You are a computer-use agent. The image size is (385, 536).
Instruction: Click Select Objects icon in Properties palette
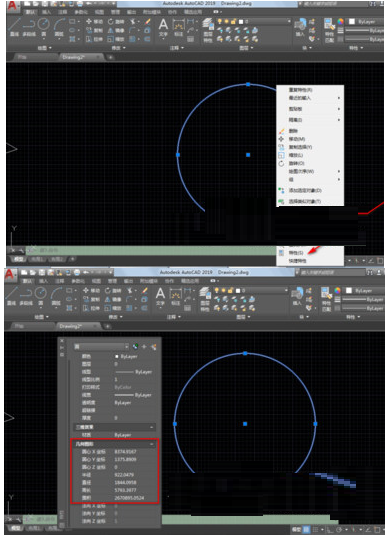click(x=144, y=347)
